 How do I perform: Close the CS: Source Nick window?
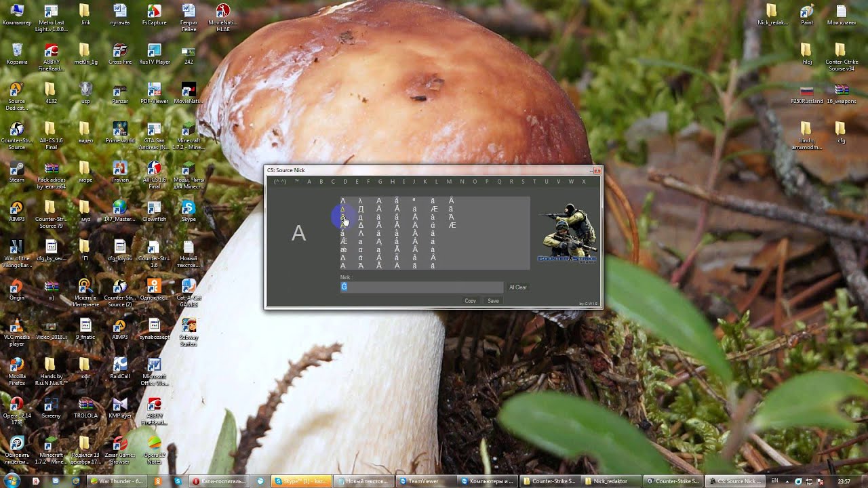[597, 170]
